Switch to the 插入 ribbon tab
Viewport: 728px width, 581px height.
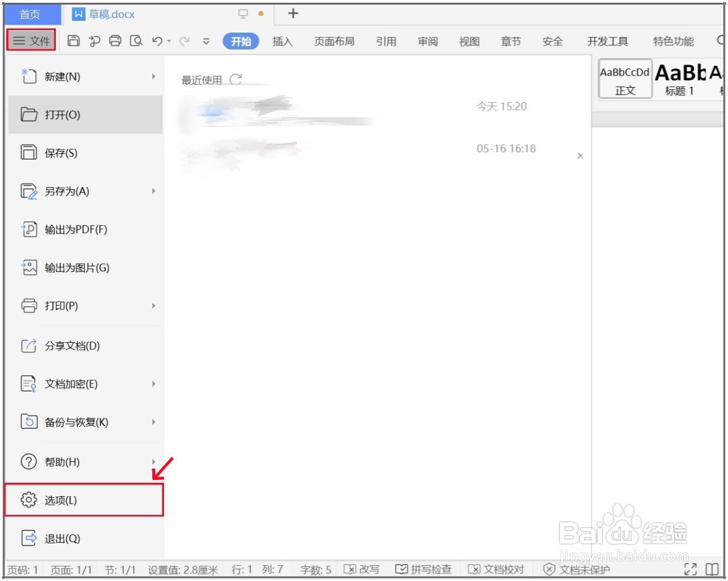coord(282,41)
